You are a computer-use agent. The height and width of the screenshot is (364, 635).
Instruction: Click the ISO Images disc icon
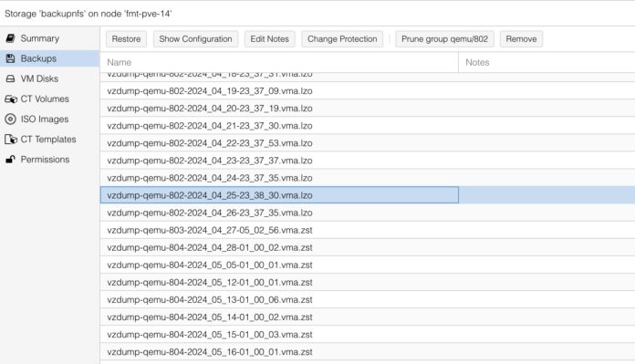point(11,119)
